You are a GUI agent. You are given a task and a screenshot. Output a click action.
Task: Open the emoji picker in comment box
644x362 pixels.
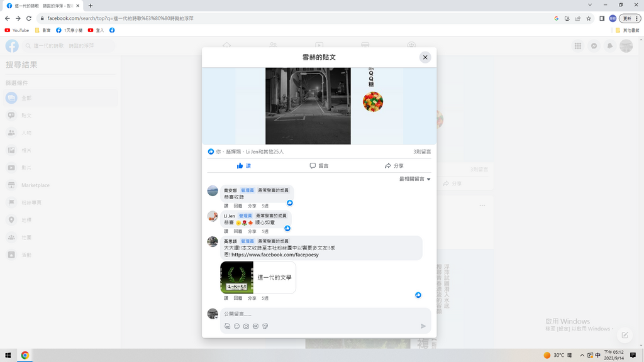point(236,326)
